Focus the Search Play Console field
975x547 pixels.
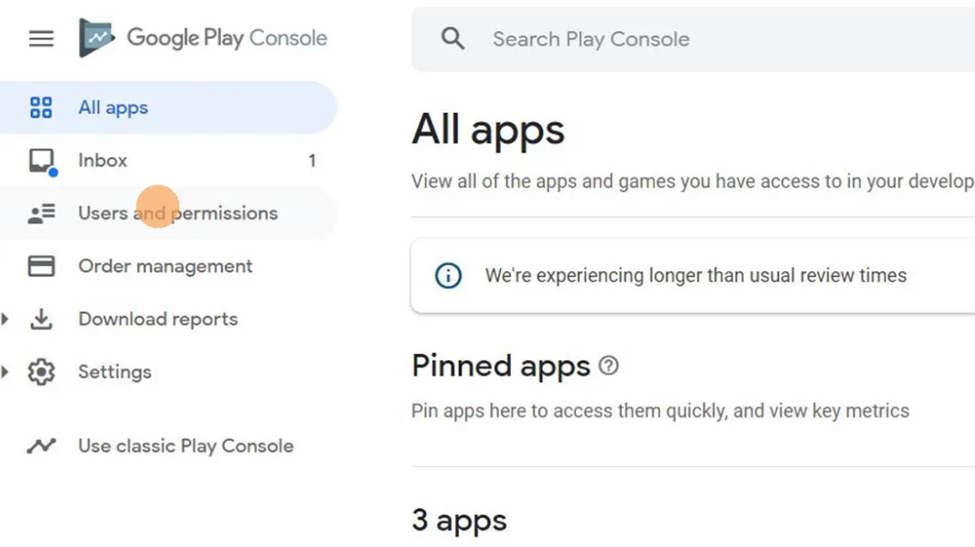[x=693, y=39]
